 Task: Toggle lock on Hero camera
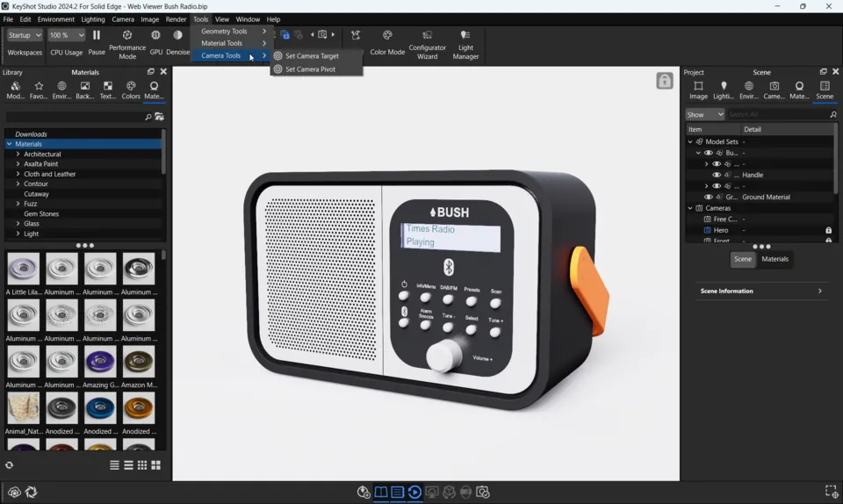pyautogui.click(x=828, y=230)
